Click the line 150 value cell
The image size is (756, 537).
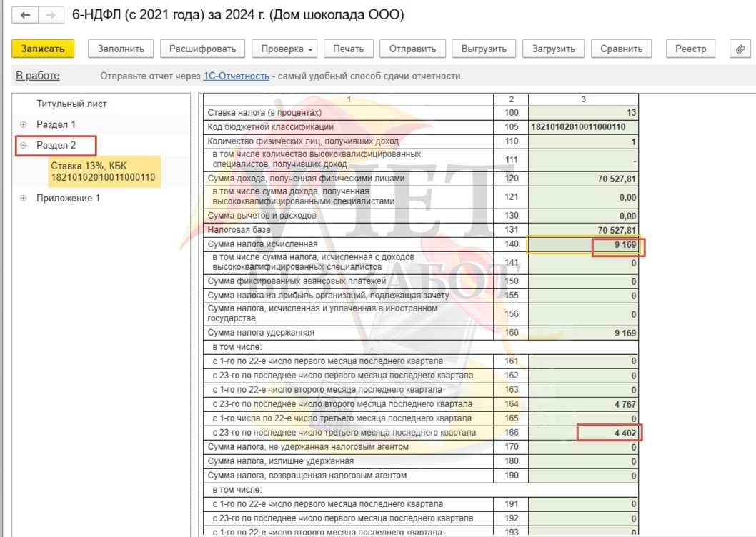coord(583,281)
